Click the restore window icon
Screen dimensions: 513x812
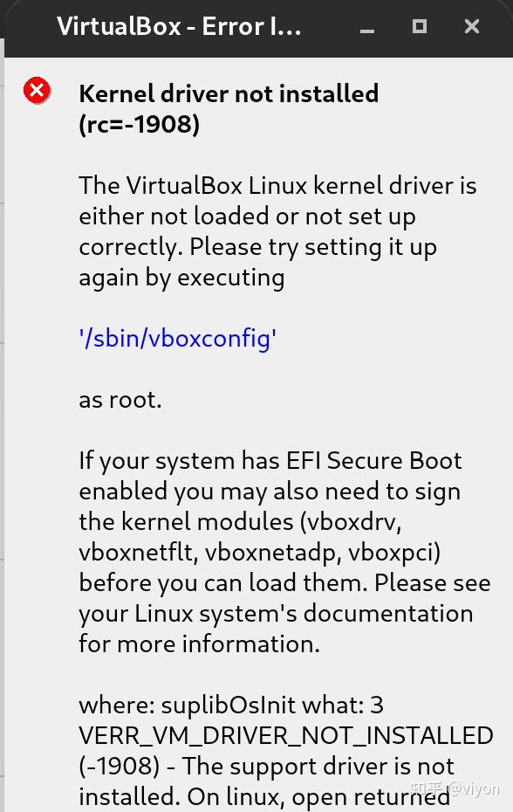click(x=420, y=27)
